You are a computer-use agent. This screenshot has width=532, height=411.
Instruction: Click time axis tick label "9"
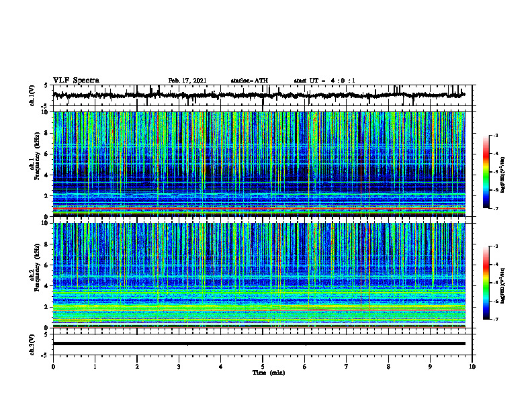click(x=430, y=367)
